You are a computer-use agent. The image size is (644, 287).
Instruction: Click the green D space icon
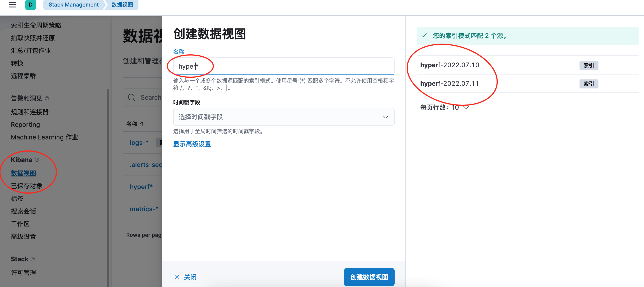pos(30,5)
